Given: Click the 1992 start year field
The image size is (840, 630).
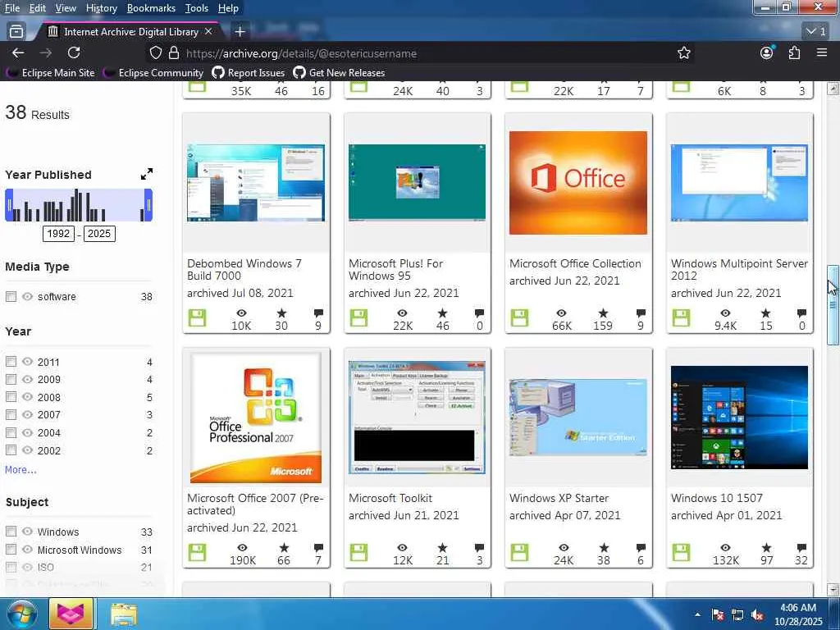Looking at the screenshot, I should tap(58, 234).
